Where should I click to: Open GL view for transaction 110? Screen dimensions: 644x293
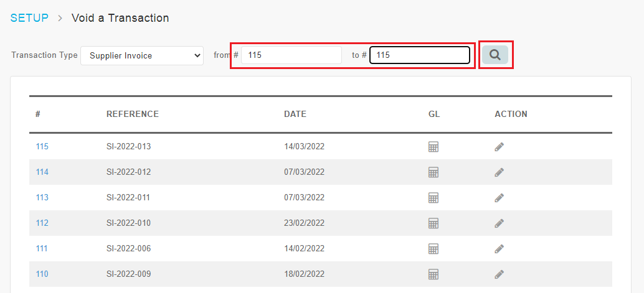pyautogui.click(x=433, y=274)
